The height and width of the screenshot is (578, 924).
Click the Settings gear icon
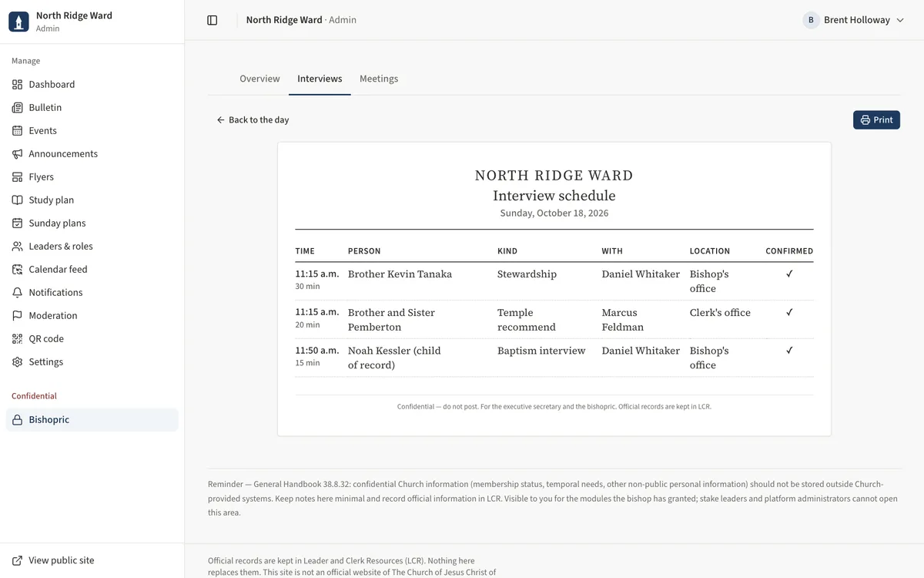tap(17, 362)
